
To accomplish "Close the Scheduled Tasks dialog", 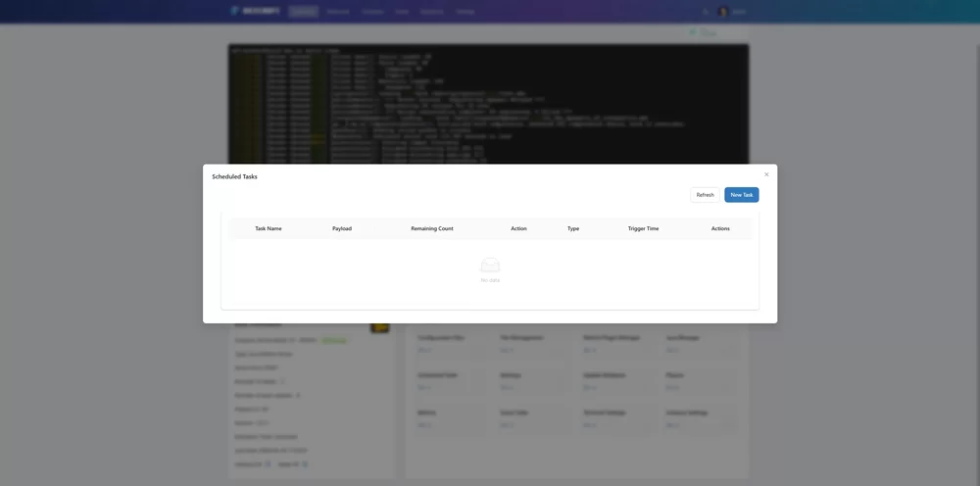I will [x=766, y=175].
